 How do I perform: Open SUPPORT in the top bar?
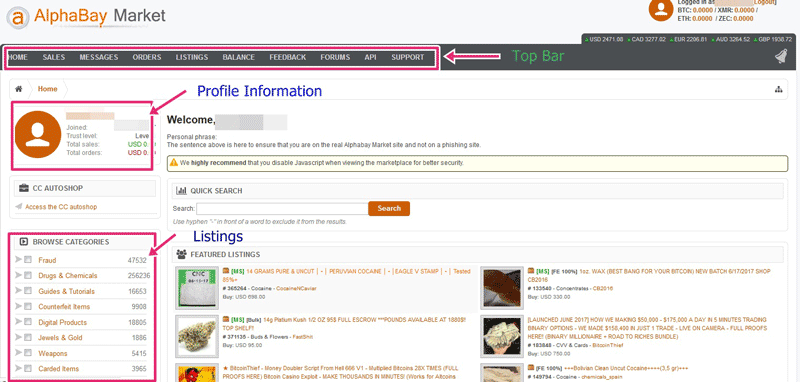[x=408, y=58]
